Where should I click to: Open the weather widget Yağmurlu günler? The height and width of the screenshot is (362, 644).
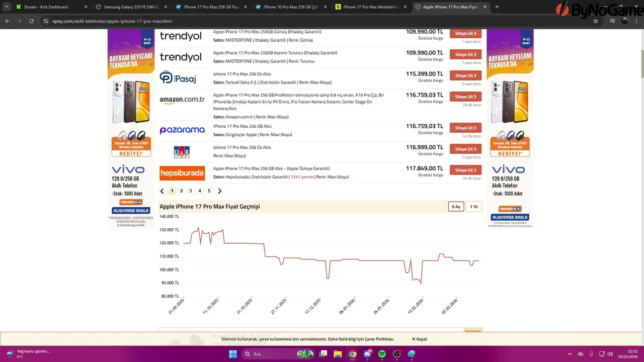tap(28, 354)
